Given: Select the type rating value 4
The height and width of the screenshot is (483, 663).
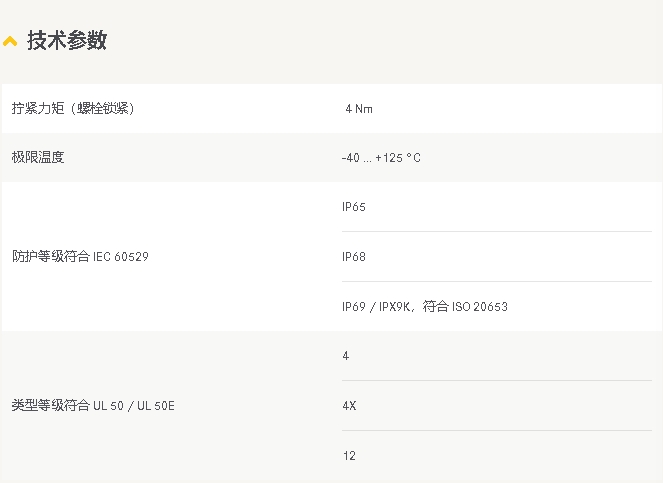Looking at the screenshot, I should click(346, 356).
